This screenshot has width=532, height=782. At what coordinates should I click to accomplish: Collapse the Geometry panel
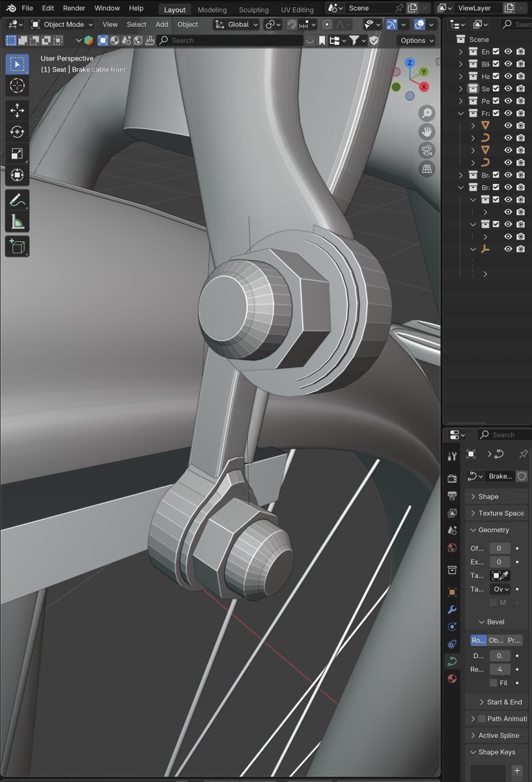pos(497,530)
